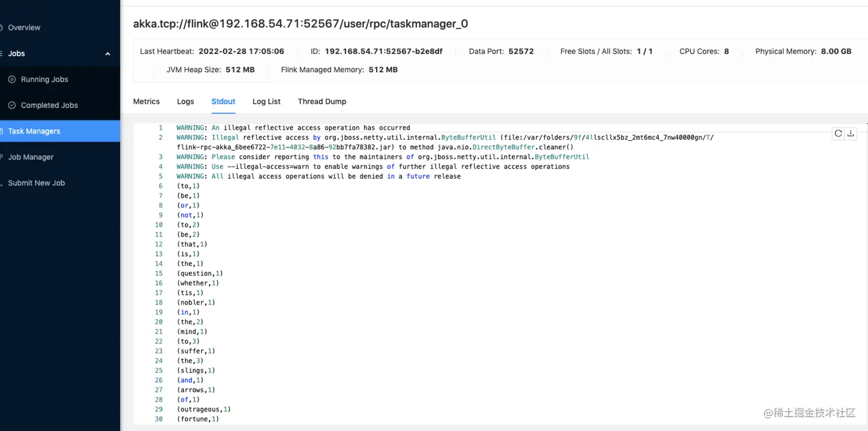Click Physical Memory value 8.00 GB
The width and height of the screenshot is (868, 431).
(836, 51)
